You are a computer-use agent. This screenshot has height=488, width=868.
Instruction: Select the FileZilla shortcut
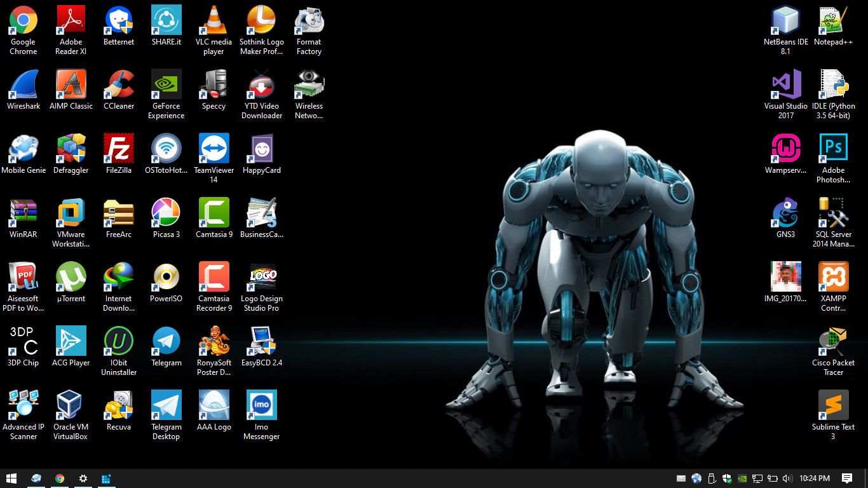tap(119, 149)
